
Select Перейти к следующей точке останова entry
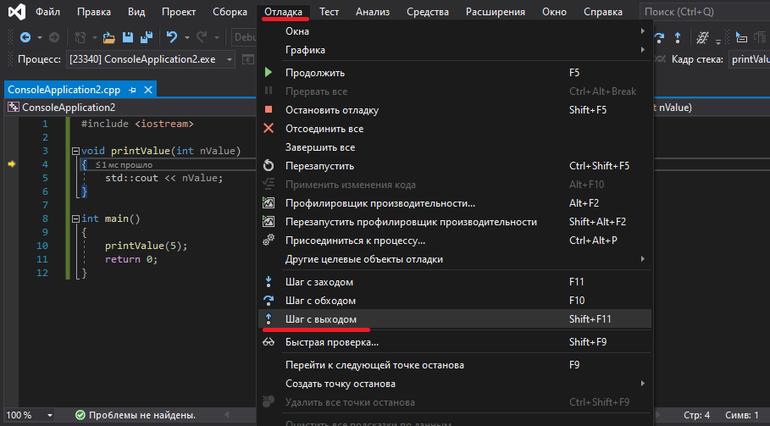click(455, 365)
